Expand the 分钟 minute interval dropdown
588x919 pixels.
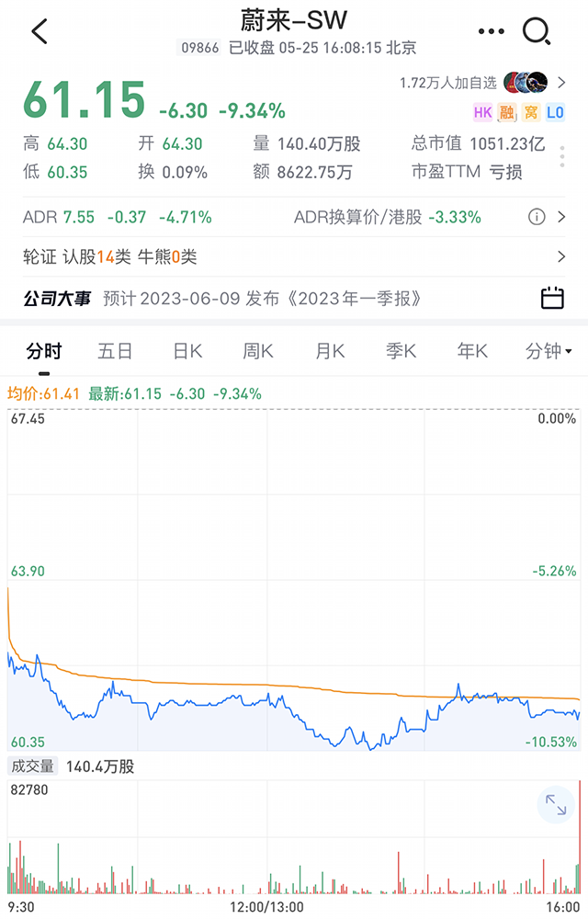pyautogui.click(x=548, y=351)
